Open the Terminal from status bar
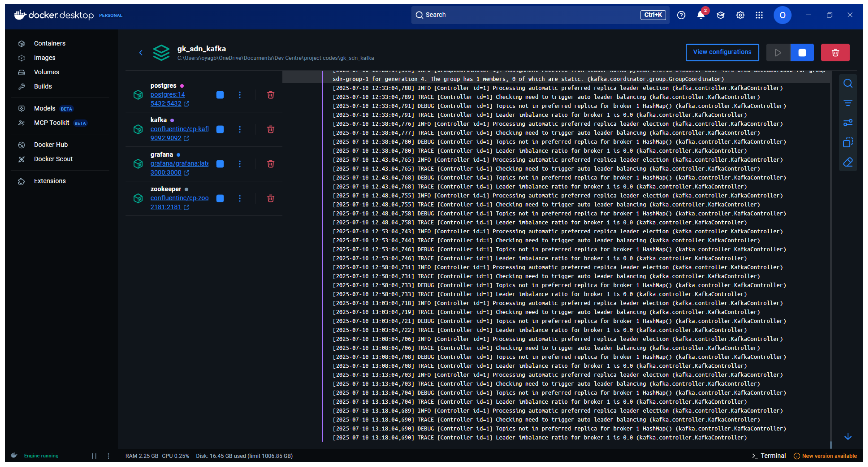The image size is (868, 467). click(x=769, y=456)
